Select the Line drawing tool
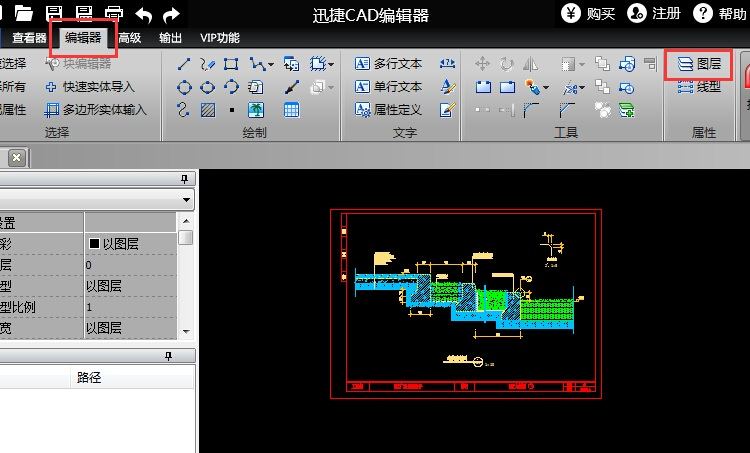This screenshot has width=750, height=453. pos(184,64)
